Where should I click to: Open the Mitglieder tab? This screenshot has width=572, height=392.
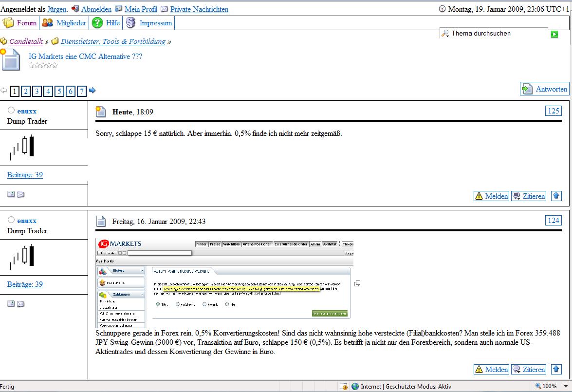pos(65,23)
